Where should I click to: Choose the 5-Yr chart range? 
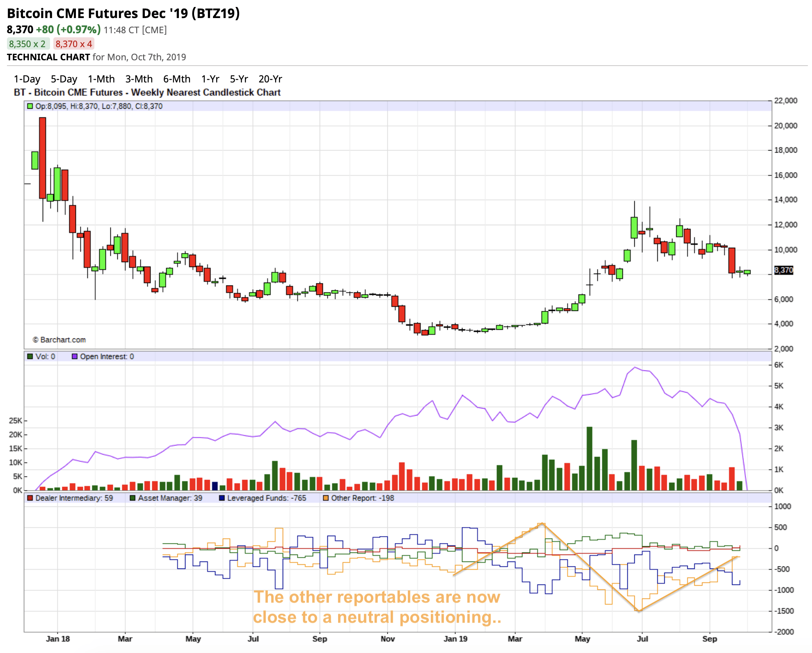(239, 79)
